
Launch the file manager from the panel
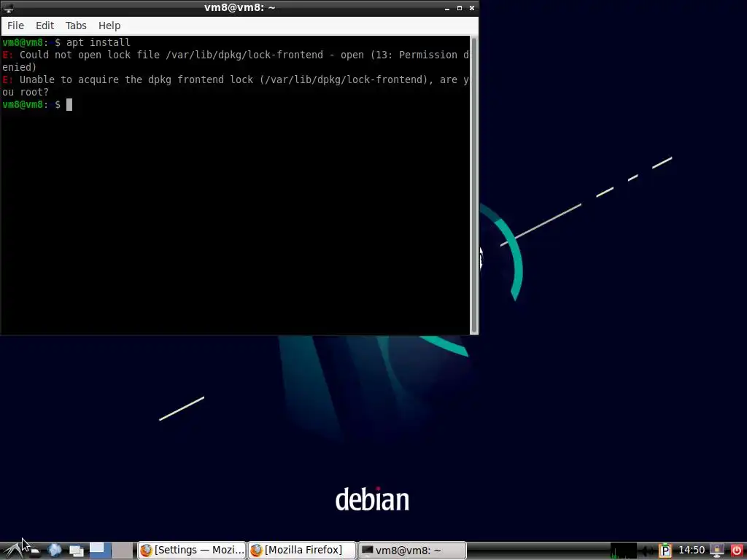click(x=34, y=551)
